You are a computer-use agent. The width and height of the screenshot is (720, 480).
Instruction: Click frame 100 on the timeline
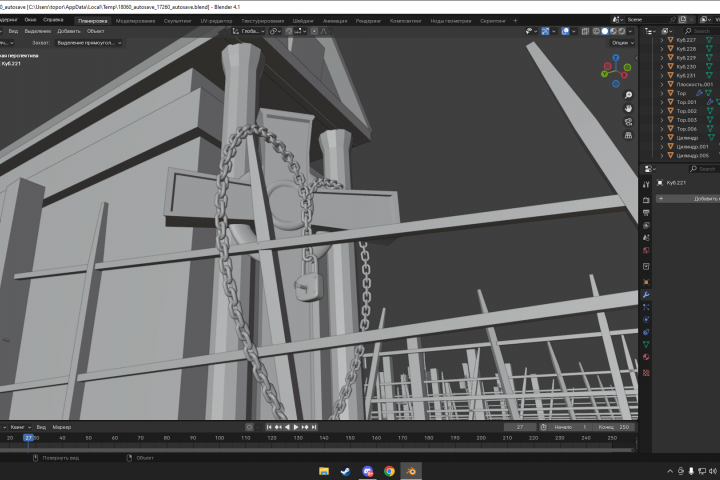(x=219, y=438)
